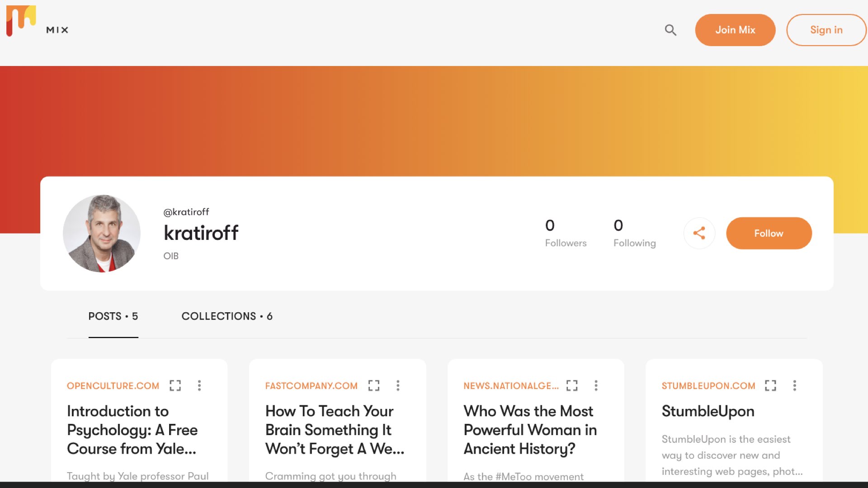
Task: Open the OPENCULTURE.COM source link
Action: tap(113, 386)
